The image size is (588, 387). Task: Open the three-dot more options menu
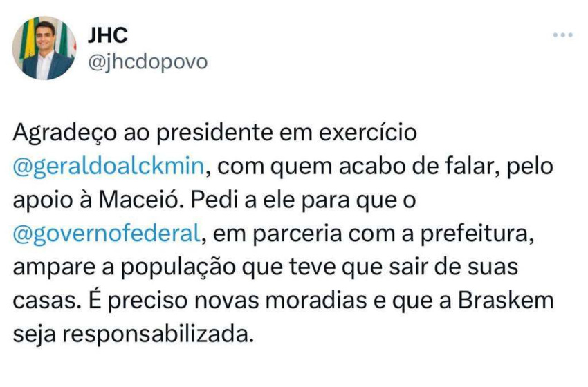click(x=562, y=34)
